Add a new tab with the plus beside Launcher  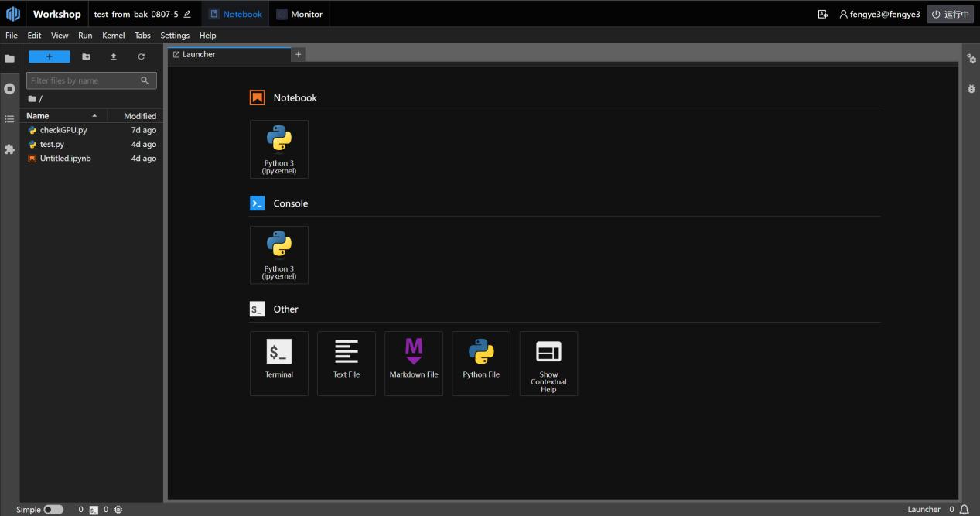point(299,54)
